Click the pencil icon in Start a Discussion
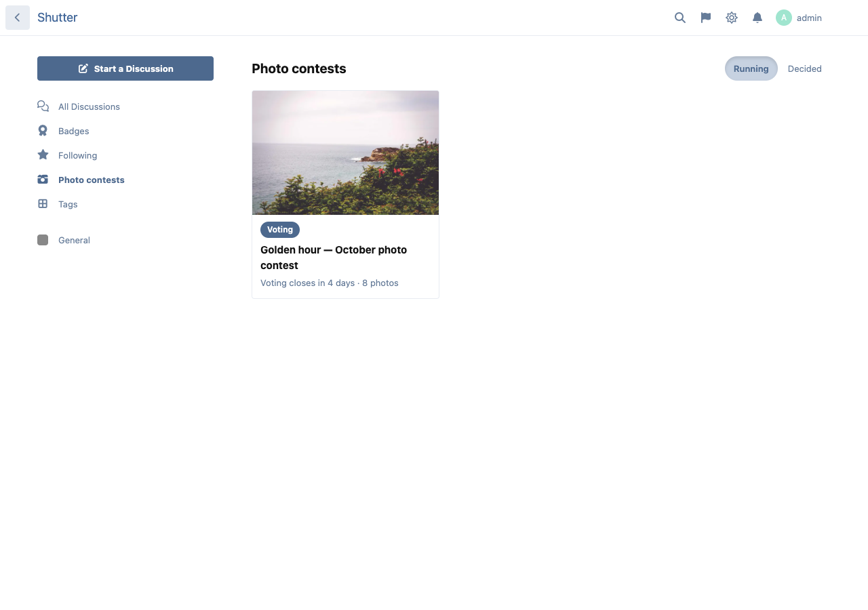The height and width of the screenshot is (610, 868). [x=83, y=68]
